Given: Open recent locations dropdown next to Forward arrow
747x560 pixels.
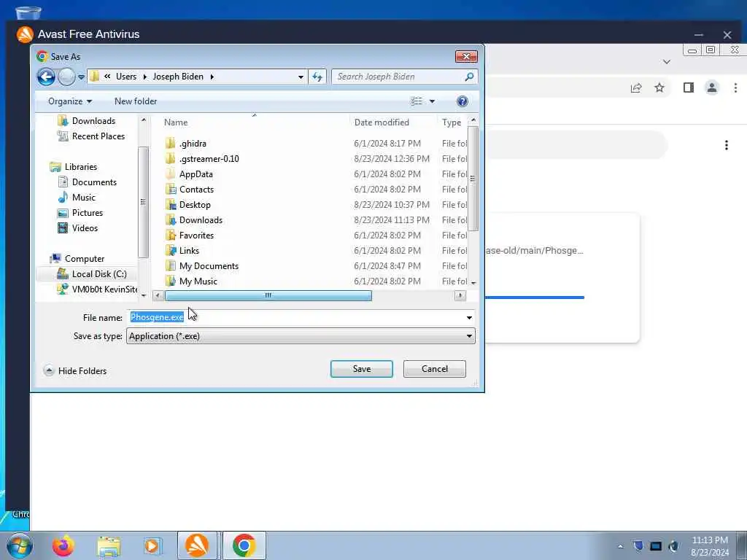Looking at the screenshot, I should tap(81, 77).
